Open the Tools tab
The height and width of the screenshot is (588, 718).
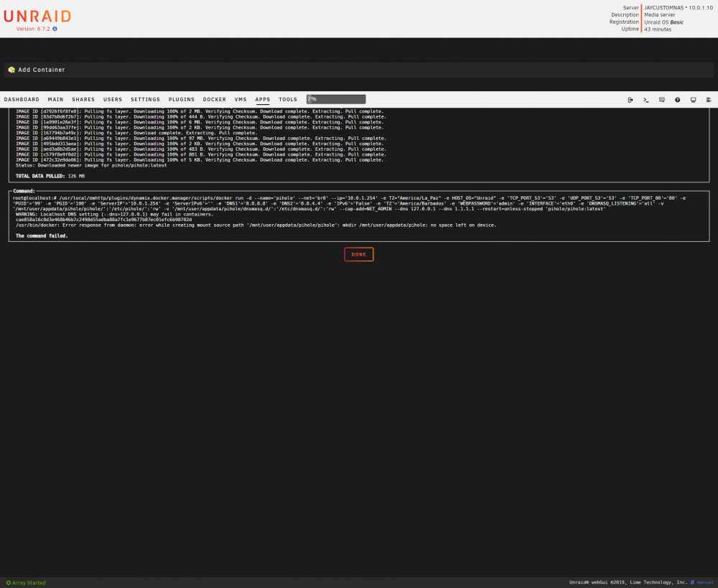point(288,99)
